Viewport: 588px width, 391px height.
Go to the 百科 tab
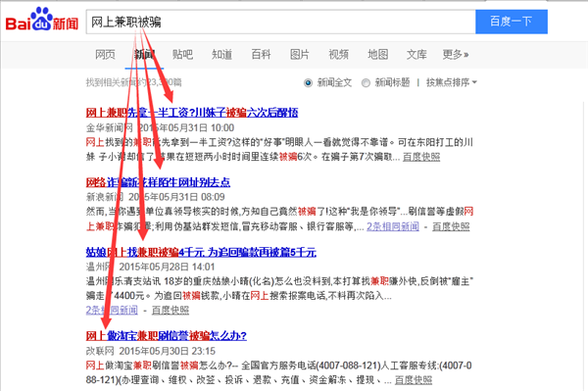[261, 55]
